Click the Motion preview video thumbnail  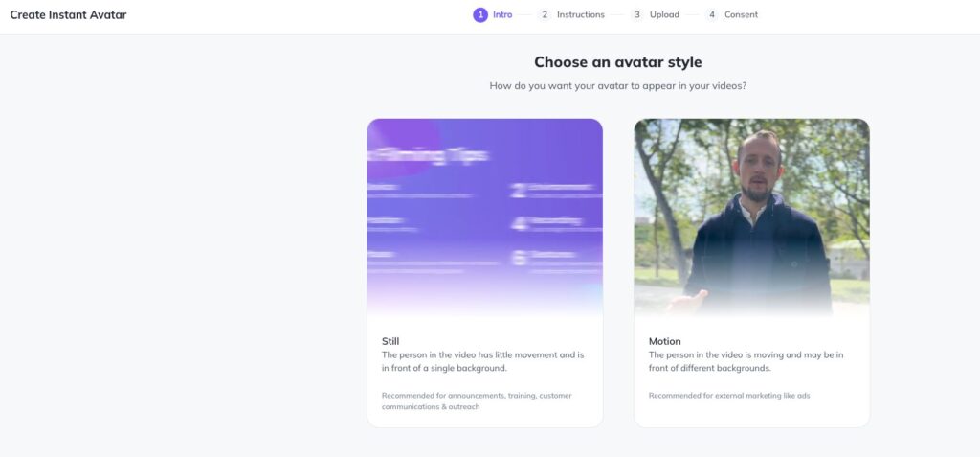752,216
